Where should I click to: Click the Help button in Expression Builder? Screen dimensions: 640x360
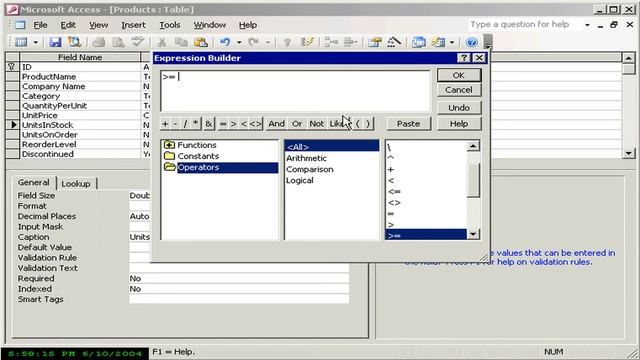tap(459, 124)
